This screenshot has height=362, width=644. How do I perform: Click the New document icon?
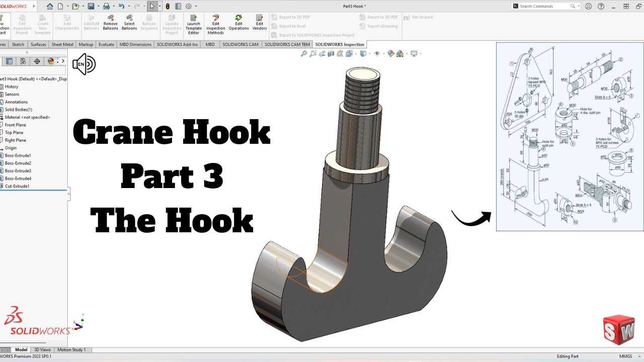60,6
